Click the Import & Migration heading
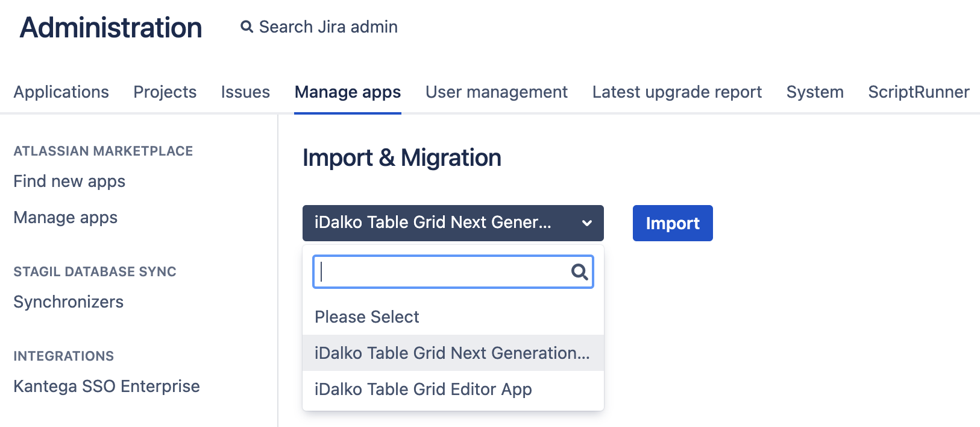The image size is (980, 427). pos(402,158)
